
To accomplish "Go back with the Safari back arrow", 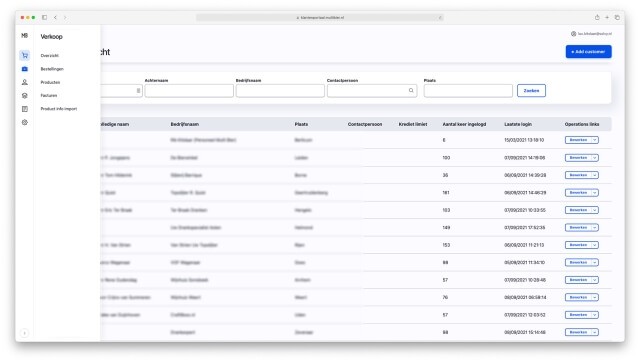I will [55, 18].
